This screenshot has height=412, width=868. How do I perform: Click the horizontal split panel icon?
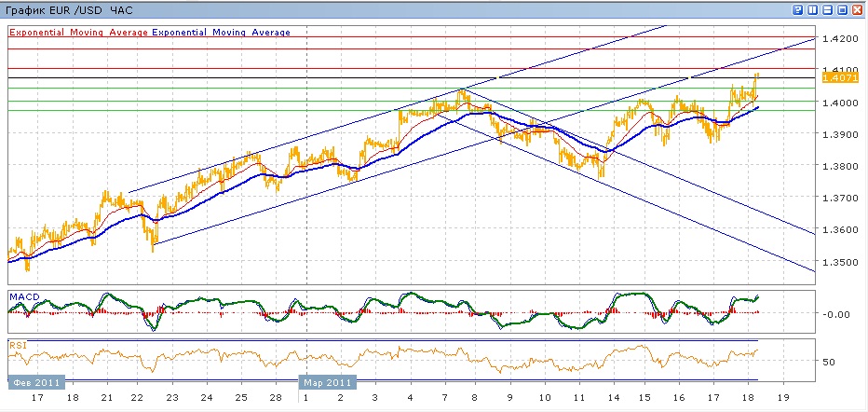pyautogui.click(x=827, y=9)
